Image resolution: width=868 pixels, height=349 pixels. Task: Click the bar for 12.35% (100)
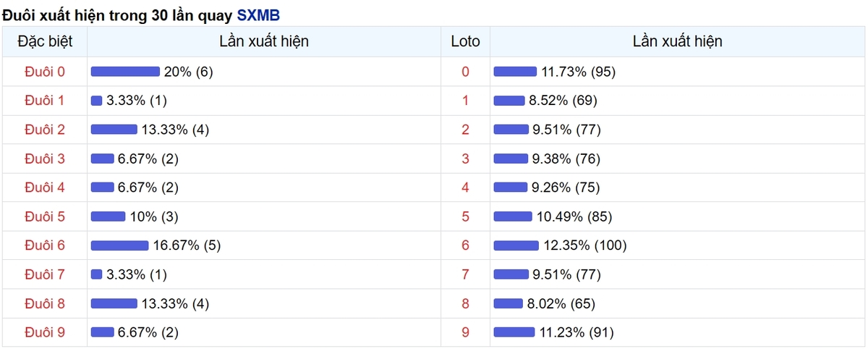click(x=516, y=245)
